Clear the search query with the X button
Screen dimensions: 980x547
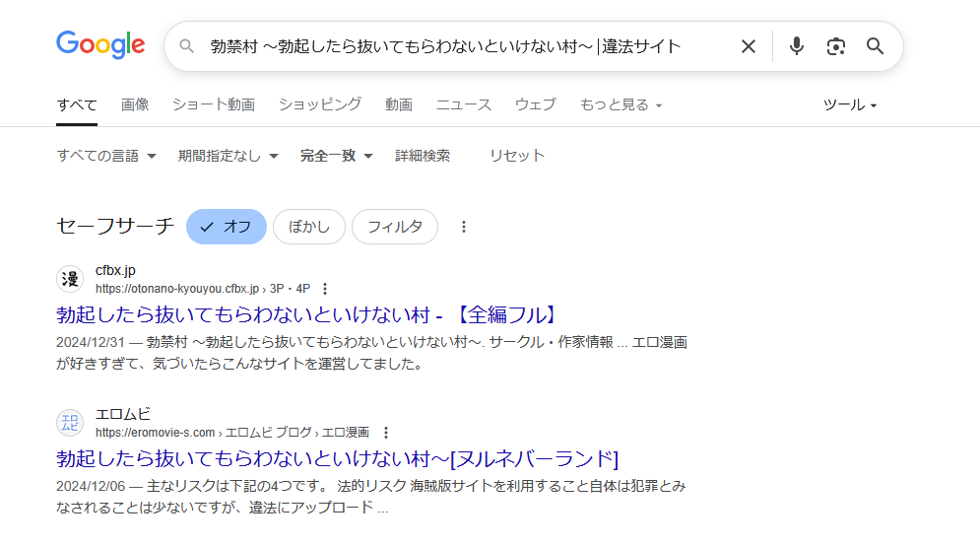pos(749,46)
